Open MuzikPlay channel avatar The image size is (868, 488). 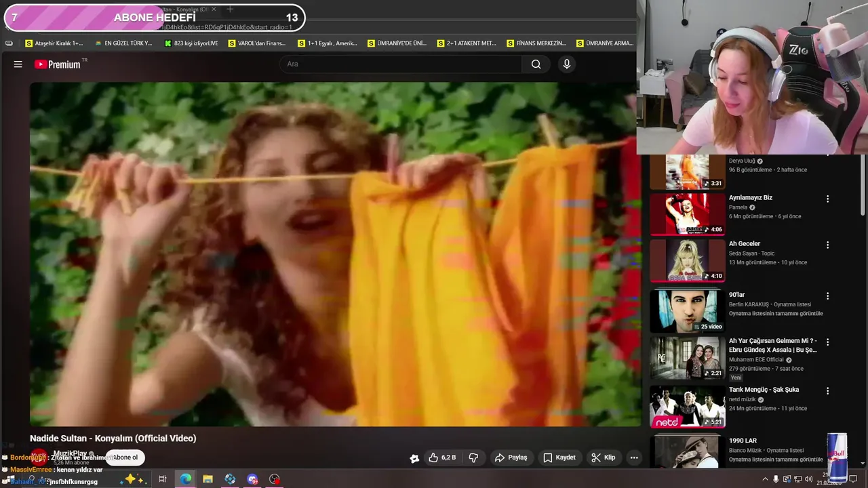coord(39,457)
